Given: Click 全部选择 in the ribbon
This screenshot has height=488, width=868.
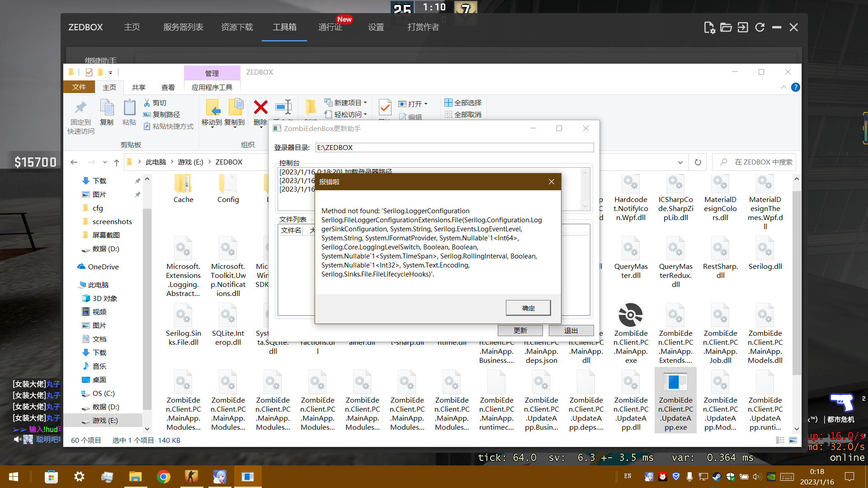Looking at the screenshot, I should (x=463, y=103).
